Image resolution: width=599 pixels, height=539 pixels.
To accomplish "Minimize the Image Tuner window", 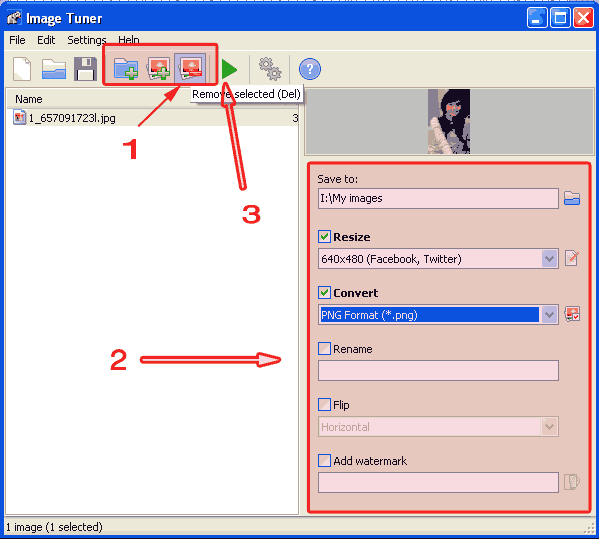I will pos(537,18).
